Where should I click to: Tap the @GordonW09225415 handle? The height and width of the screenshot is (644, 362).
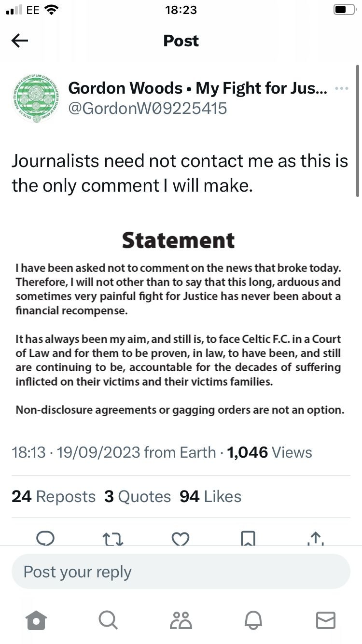(x=148, y=108)
